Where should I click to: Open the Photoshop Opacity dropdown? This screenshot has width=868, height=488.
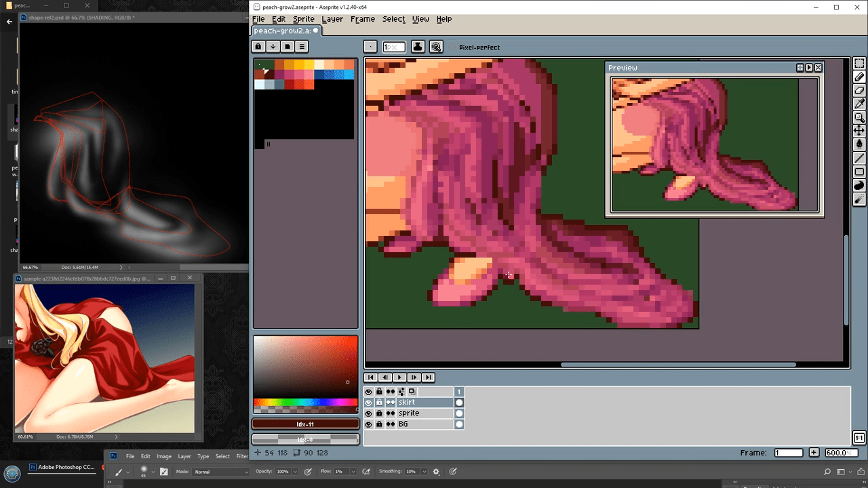pos(293,472)
